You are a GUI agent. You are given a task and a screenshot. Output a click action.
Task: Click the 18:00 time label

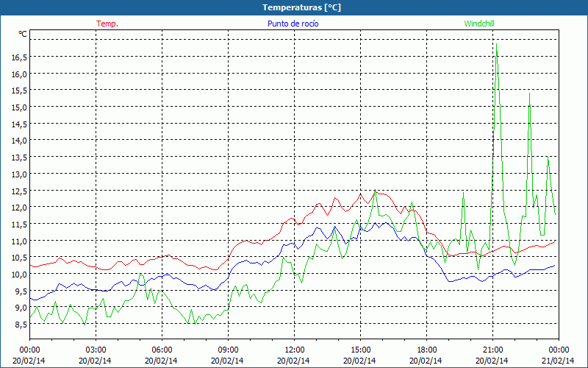(x=427, y=350)
